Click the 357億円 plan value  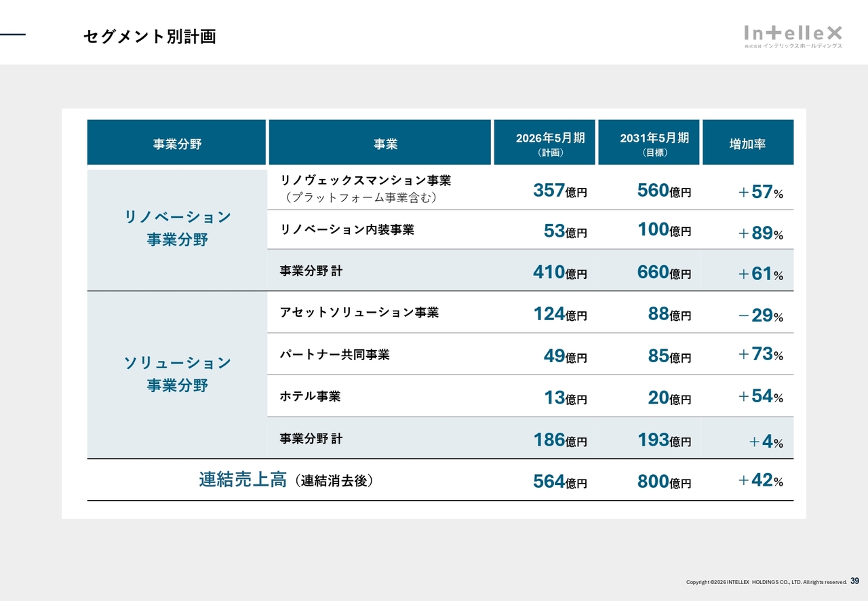pos(559,191)
